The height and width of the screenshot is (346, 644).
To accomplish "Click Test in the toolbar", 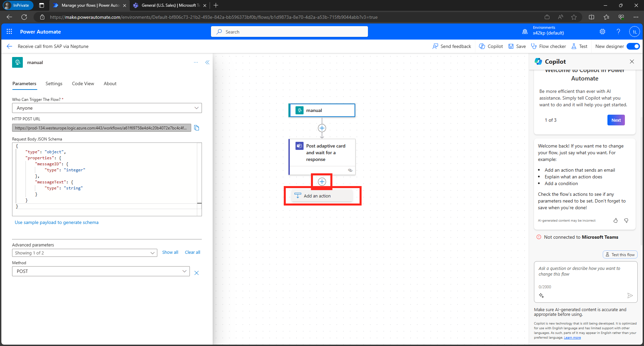I will pos(579,46).
